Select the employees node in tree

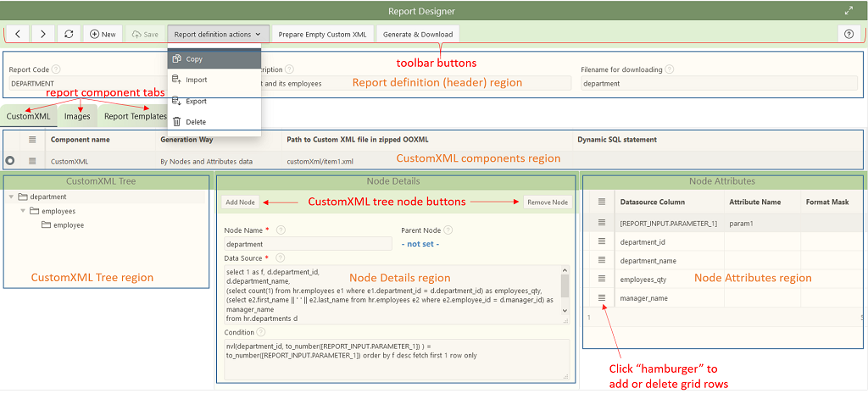pyautogui.click(x=58, y=211)
